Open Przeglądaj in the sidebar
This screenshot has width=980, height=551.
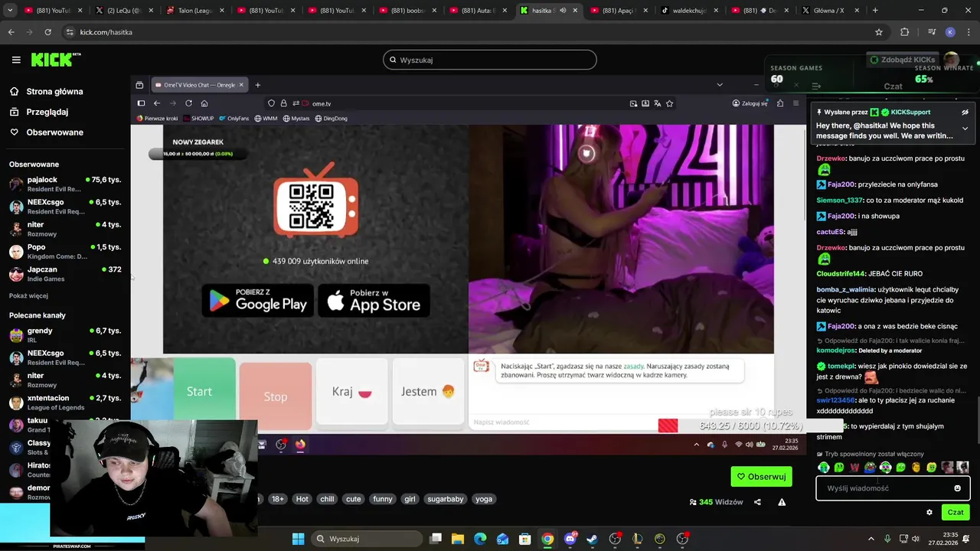pyautogui.click(x=47, y=112)
